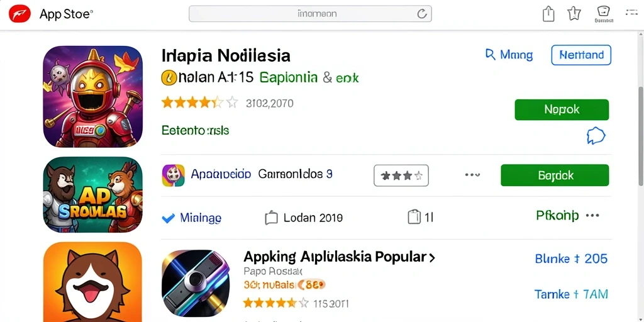Screen dimensions: 644x322
Task: Click the share icon in top toolbar
Action: (x=548, y=14)
